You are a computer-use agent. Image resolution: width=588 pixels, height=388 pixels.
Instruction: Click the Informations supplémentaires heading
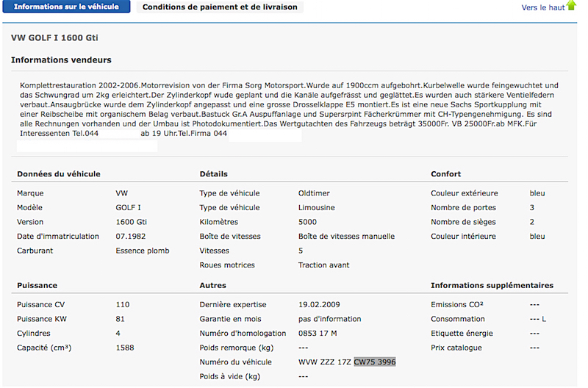[x=492, y=285]
